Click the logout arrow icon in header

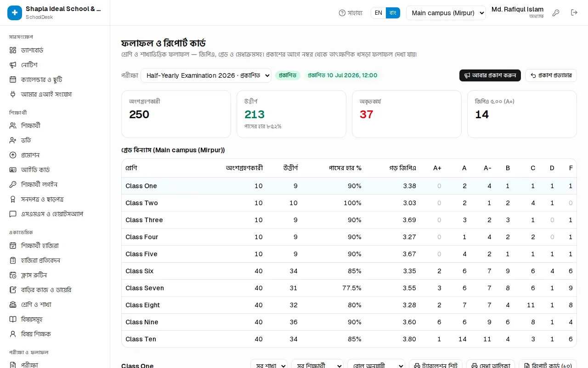tap(574, 13)
